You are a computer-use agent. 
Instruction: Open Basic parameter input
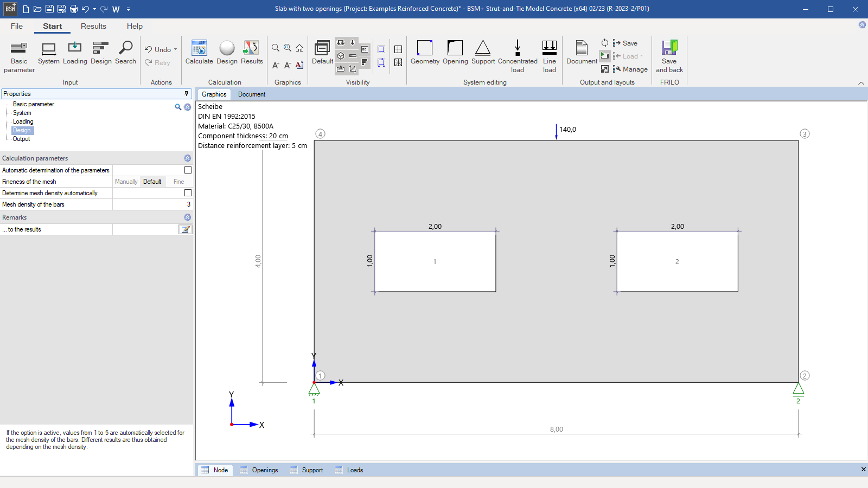19,57
